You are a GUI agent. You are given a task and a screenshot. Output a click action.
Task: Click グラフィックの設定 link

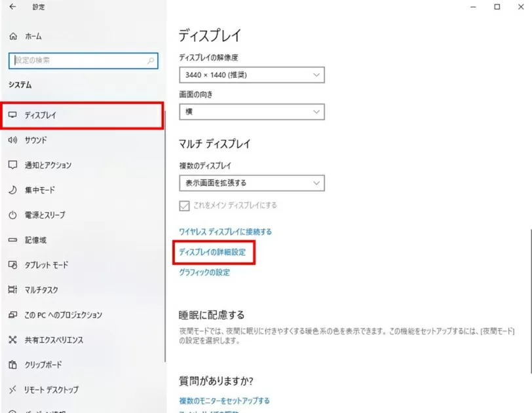(x=204, y=272)
